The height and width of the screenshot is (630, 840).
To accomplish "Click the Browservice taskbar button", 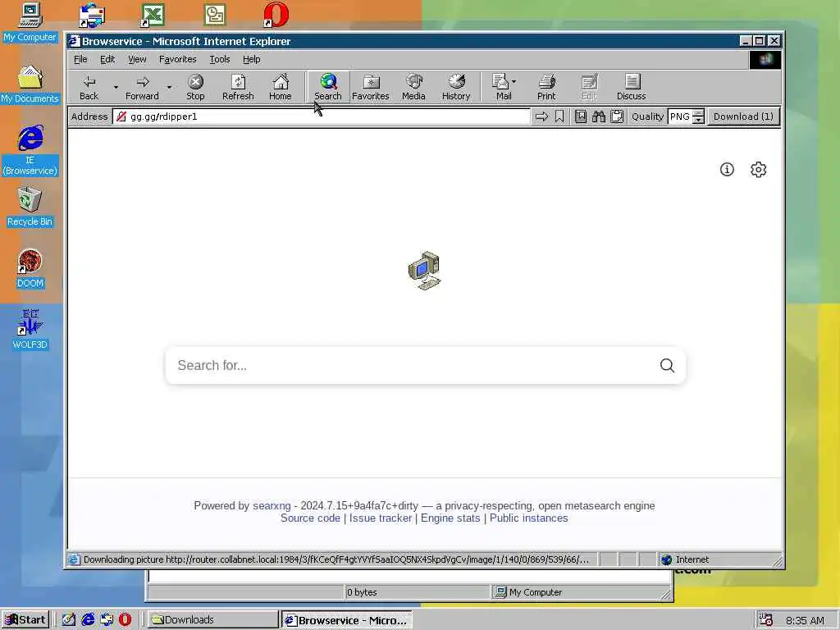I will pyautogui.click(x=347, y=620).
